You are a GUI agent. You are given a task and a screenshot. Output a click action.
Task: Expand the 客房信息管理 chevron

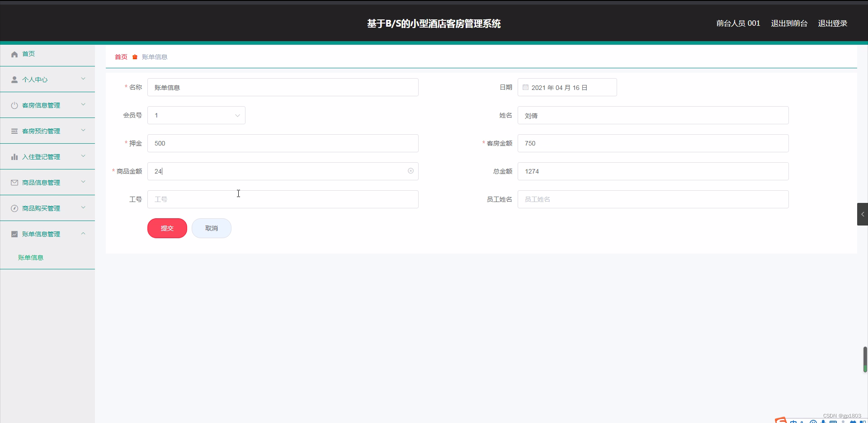click(83, 104)
